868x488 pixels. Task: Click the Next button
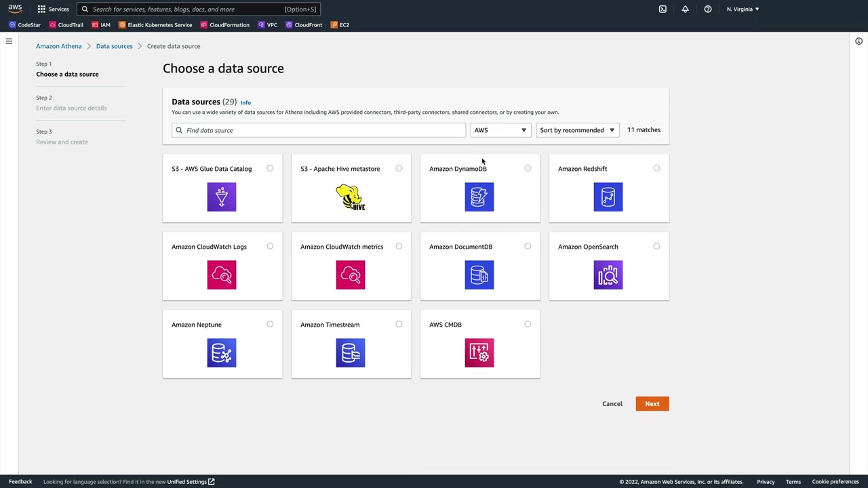[652, 404]
